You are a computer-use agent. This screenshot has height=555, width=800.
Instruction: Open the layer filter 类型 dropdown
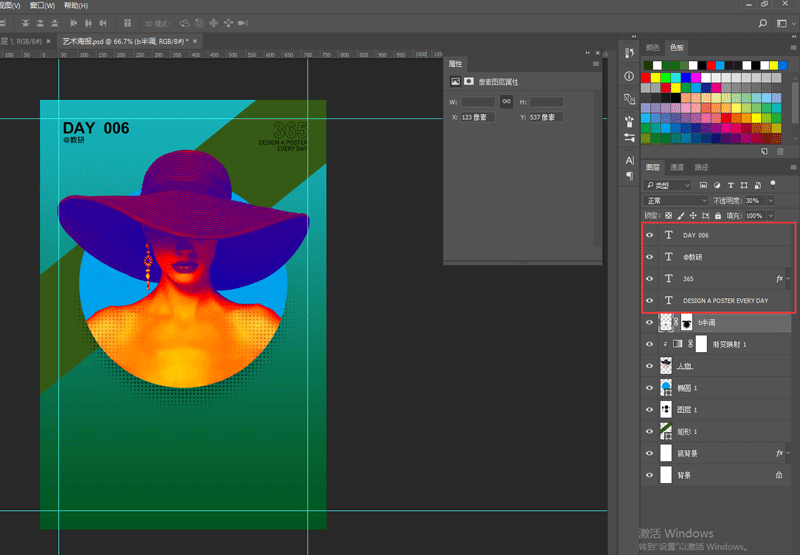point(669,185)
